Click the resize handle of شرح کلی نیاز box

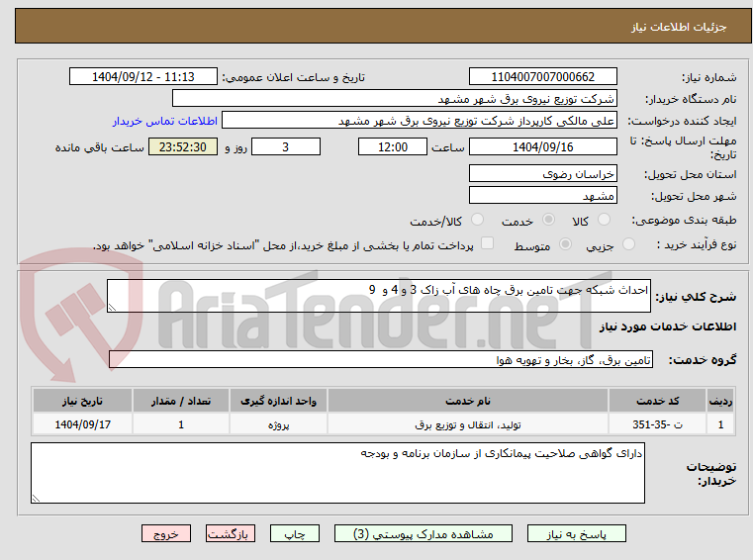(x=112, y=308)
